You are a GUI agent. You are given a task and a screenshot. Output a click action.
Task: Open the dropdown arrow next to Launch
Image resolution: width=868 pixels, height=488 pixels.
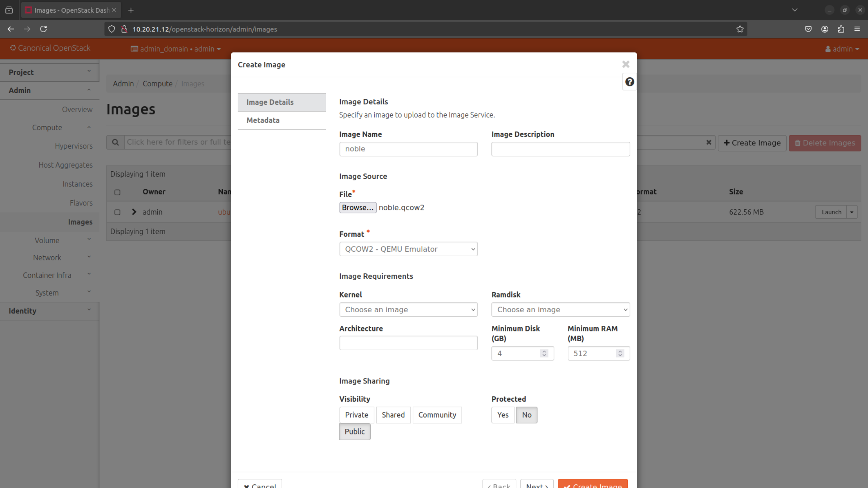(852, 212)
